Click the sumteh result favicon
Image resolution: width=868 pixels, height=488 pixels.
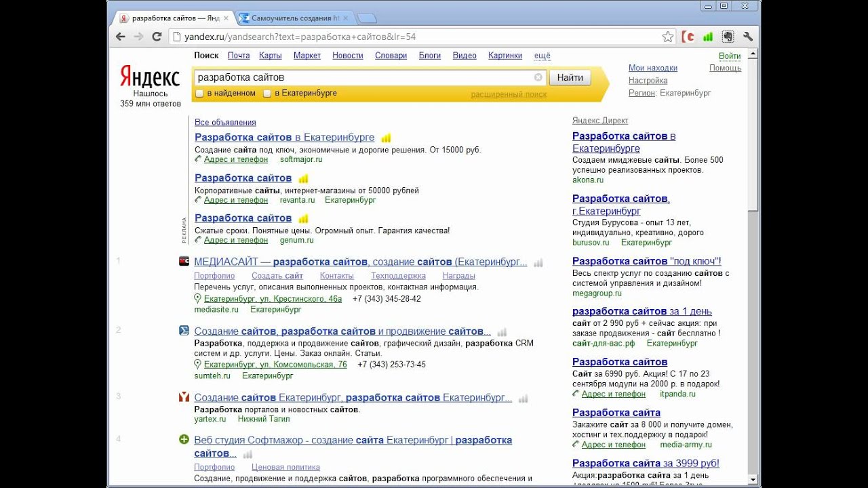184,330
